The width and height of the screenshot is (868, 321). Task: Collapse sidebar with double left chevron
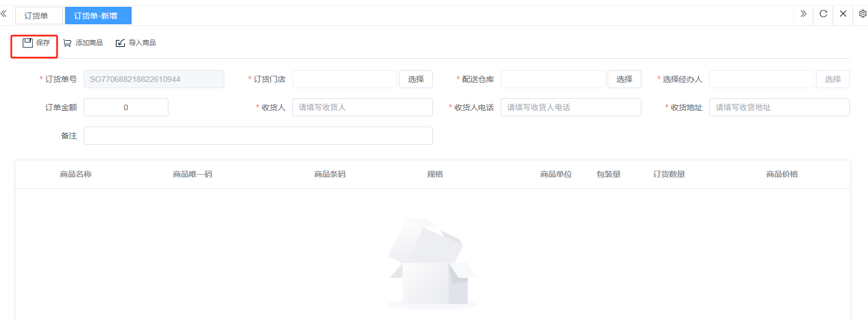pos(4,14)
